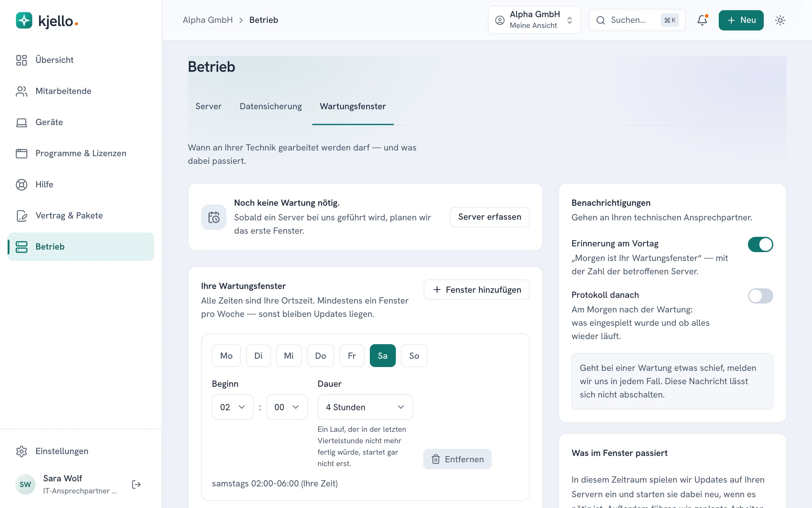This screenshot has width=812, height=508.
Task: Log out via the sign-out icon
Action: pos(136,485)
